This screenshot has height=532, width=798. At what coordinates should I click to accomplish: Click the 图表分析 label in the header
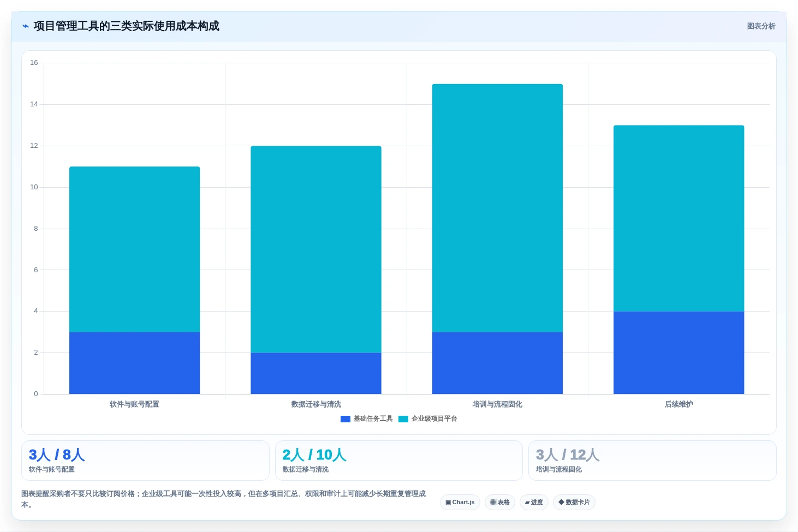tap(761, 26)
